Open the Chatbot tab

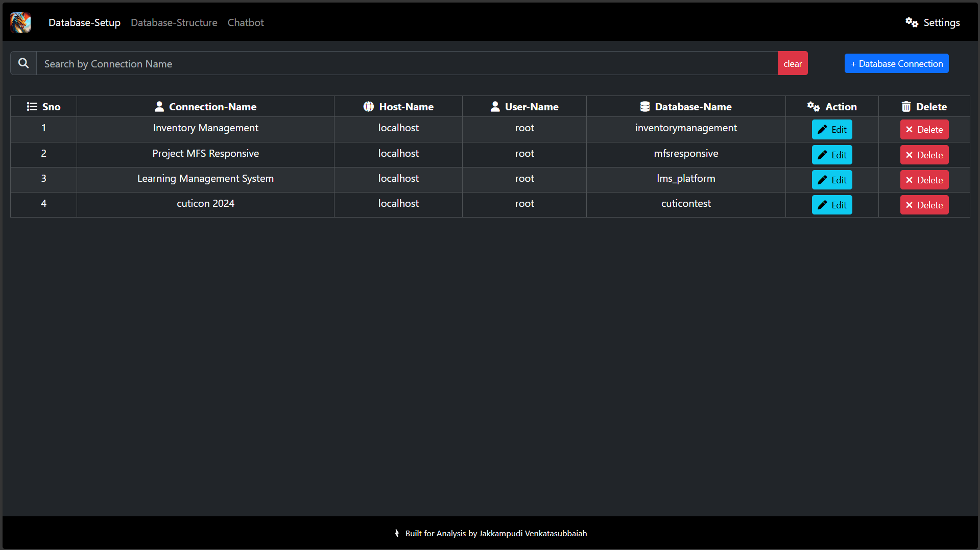coord(246,22)
